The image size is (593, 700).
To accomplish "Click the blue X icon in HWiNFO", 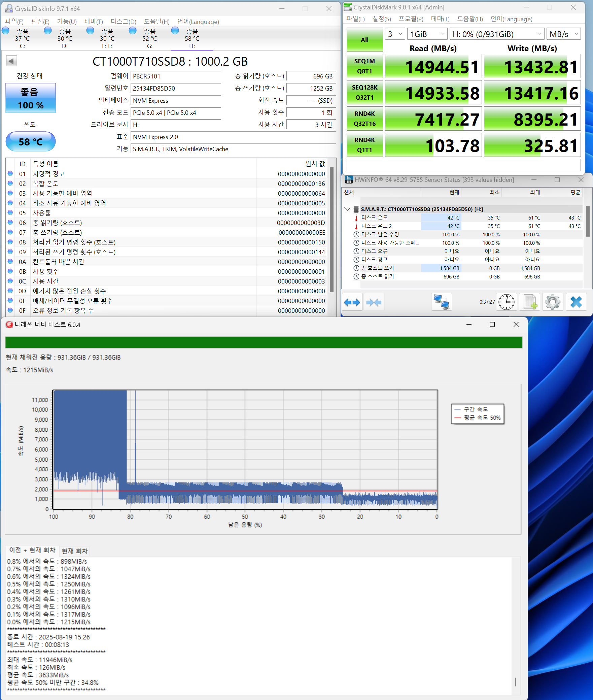I will point(576,302).
